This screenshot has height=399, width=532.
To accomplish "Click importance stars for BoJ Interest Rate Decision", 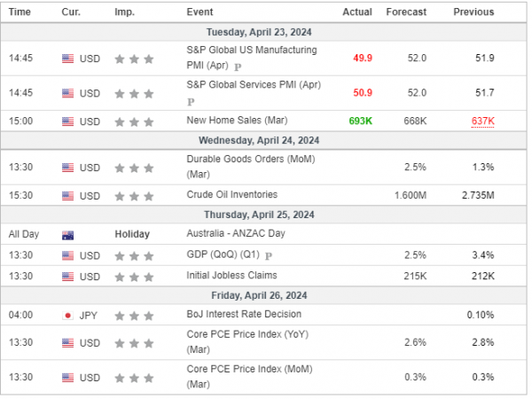I will pyautogui.click(x=134, y=316).
